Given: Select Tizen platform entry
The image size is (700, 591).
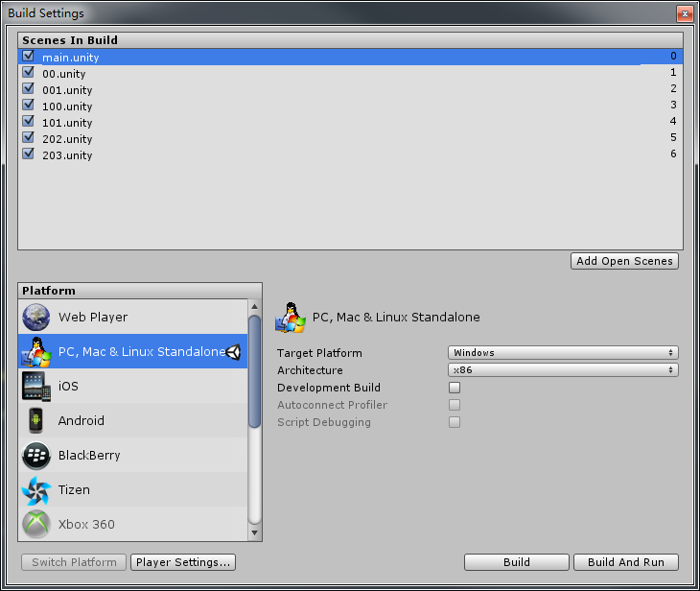Looking at the screenshot, I should [x=133, y=489].
